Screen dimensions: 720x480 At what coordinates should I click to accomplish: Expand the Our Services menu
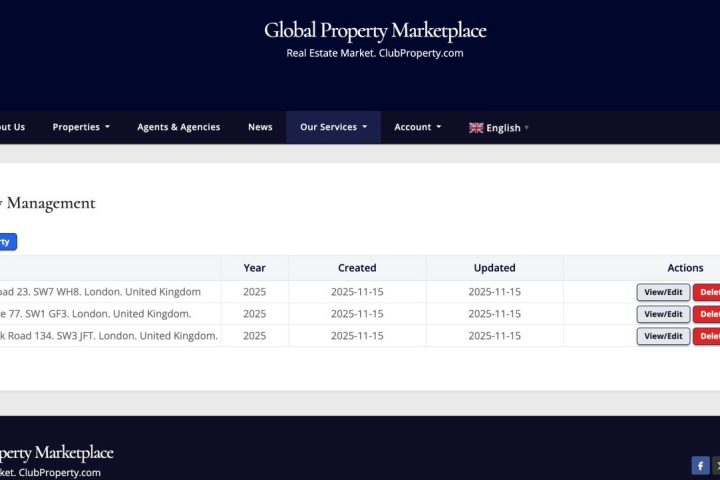tap(333, 127)
